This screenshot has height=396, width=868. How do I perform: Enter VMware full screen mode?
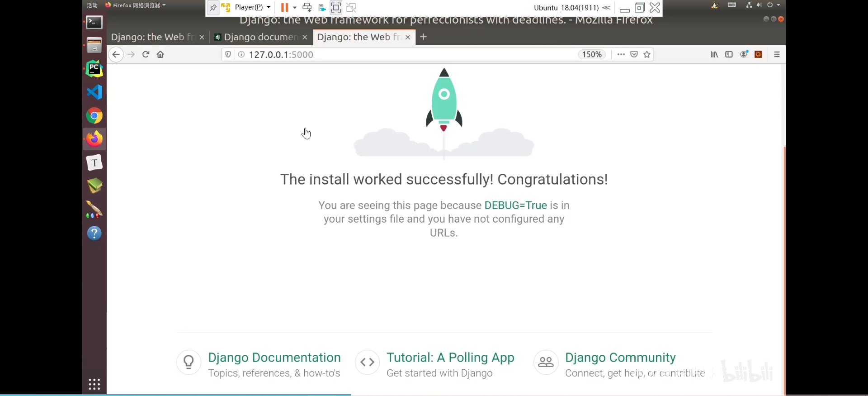click(x=336, y=7)
